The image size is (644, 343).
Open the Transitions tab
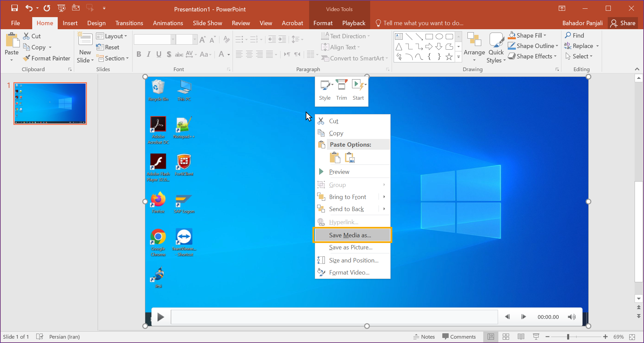129,23
